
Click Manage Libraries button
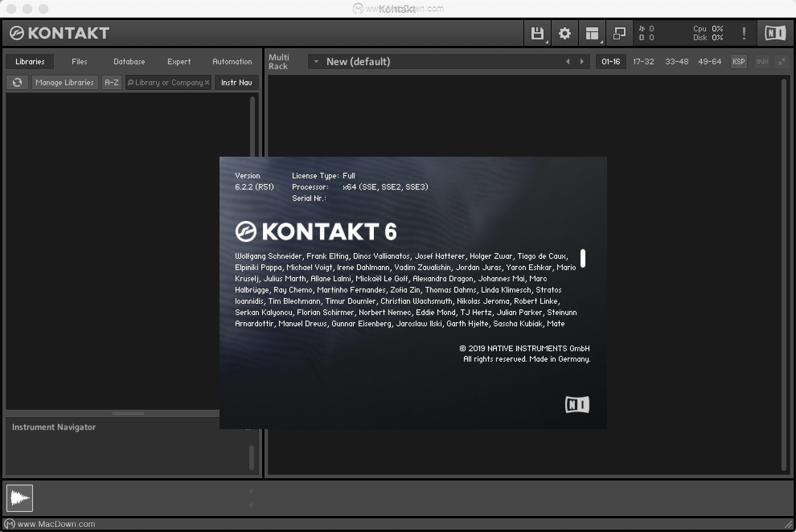[x=65, y=82]
